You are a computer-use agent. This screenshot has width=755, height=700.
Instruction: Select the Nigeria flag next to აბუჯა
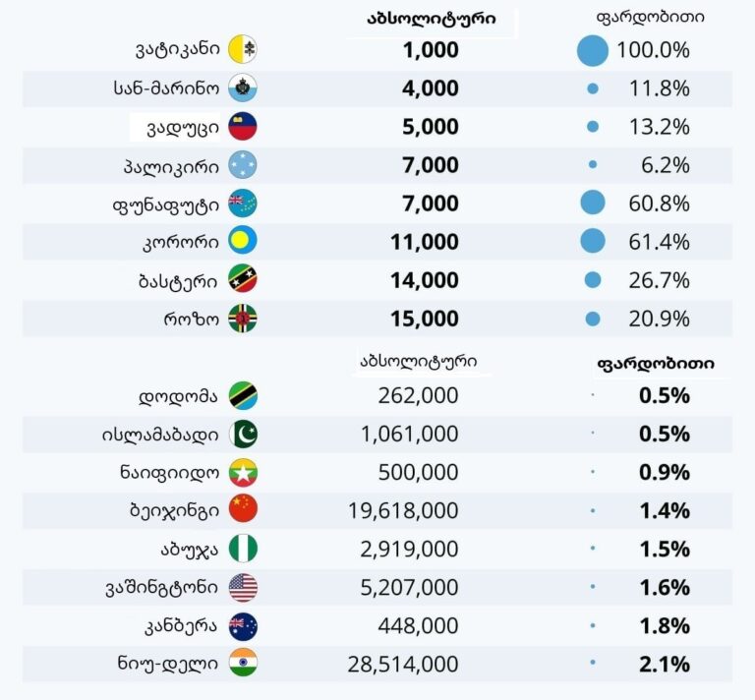click(242, 549)
